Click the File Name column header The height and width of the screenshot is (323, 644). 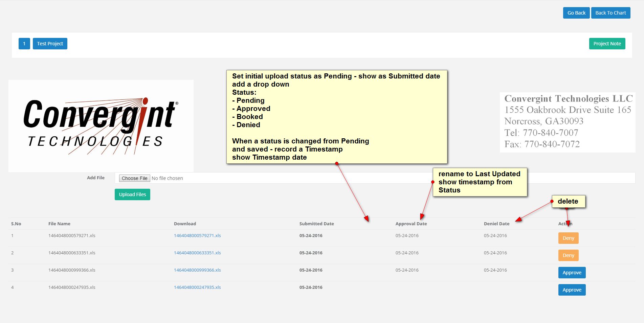(x=59, y=224)
